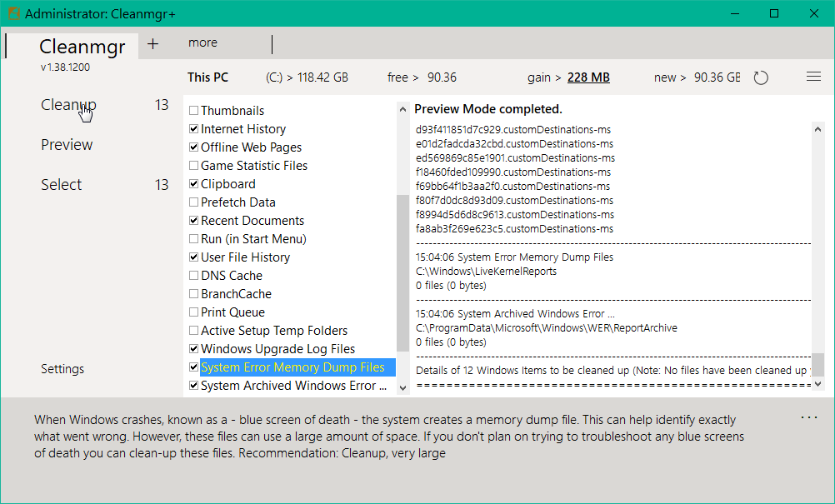Click the Cleanmgr+ app icon in title bar

[x=13, y=13]
